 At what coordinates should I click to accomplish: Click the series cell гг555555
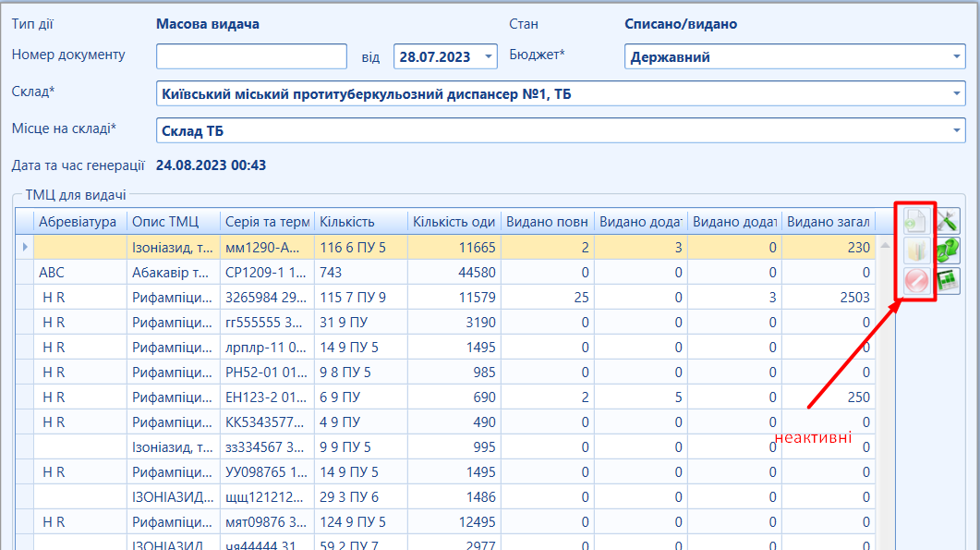tap(267, 323)
